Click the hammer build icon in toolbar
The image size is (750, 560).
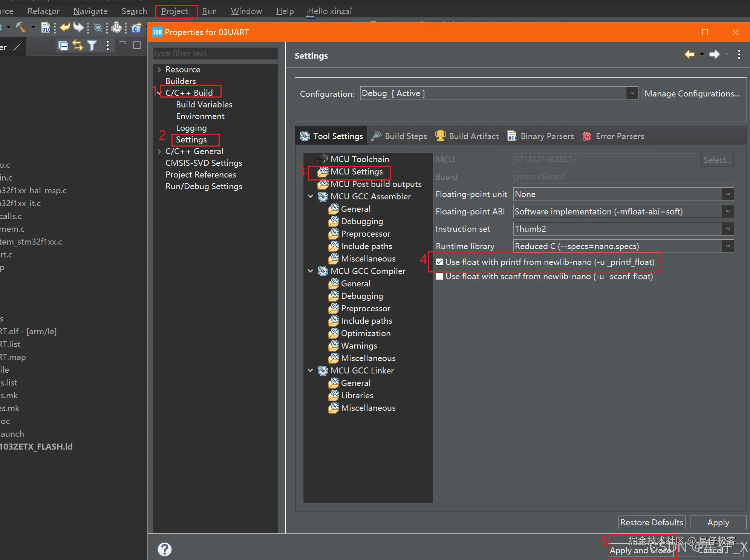click(21, 27)
